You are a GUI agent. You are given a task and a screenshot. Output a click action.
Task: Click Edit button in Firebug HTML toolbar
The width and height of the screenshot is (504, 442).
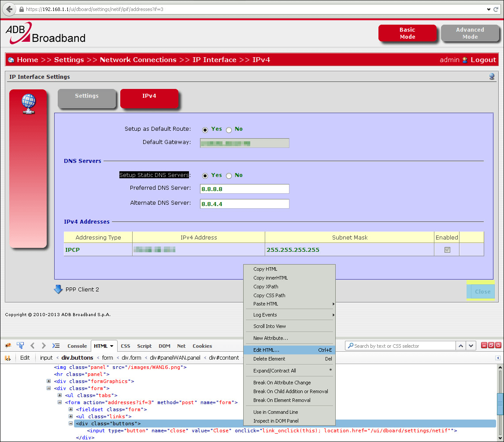25,358
